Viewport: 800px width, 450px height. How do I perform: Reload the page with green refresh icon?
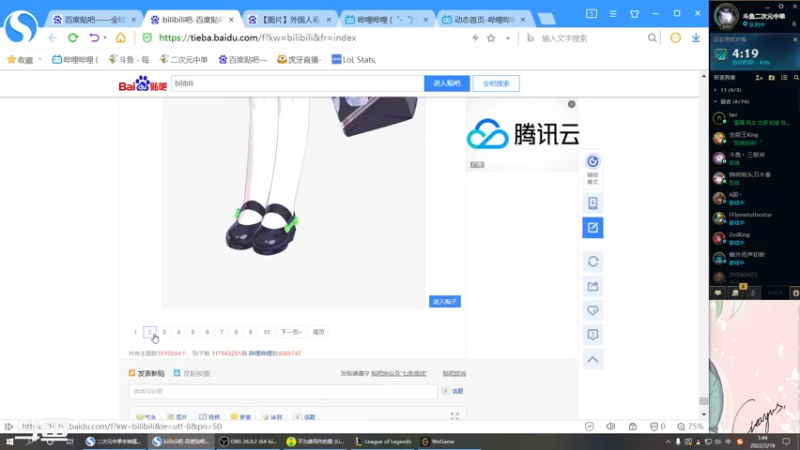73,38
